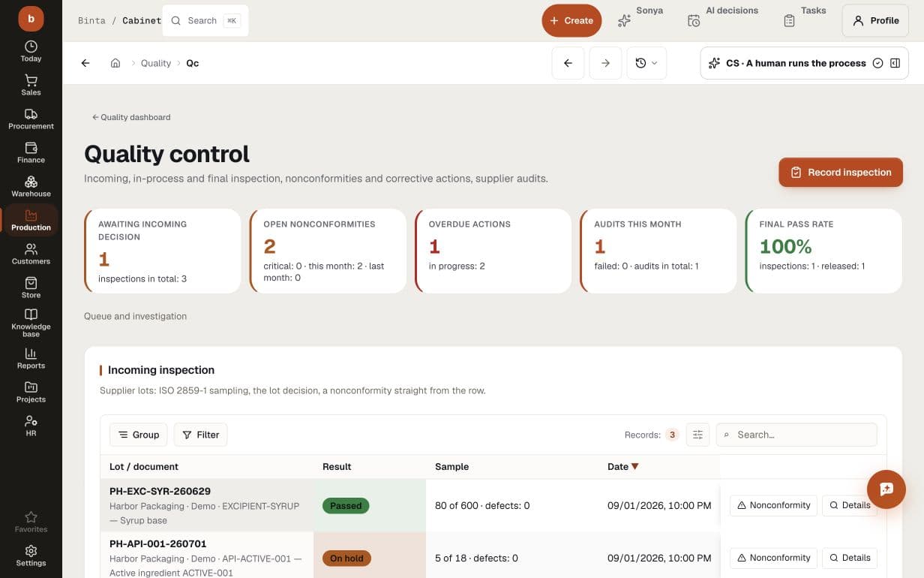Open the Overdue actions card
Viewport: 924px width, 578px height.
[493, 251]
